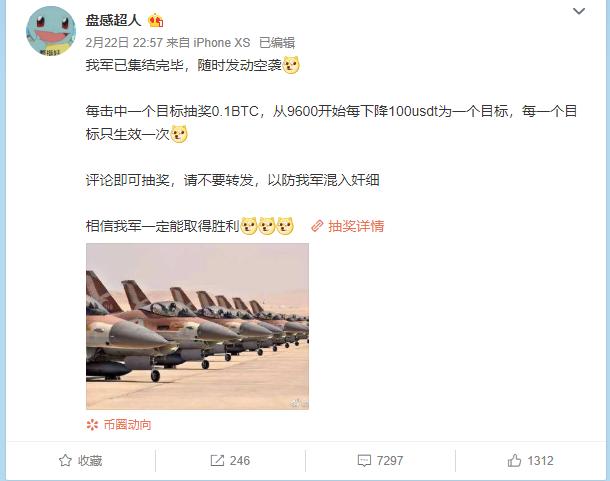Enlarge the fighter jets photo

[x=197, y=326]
